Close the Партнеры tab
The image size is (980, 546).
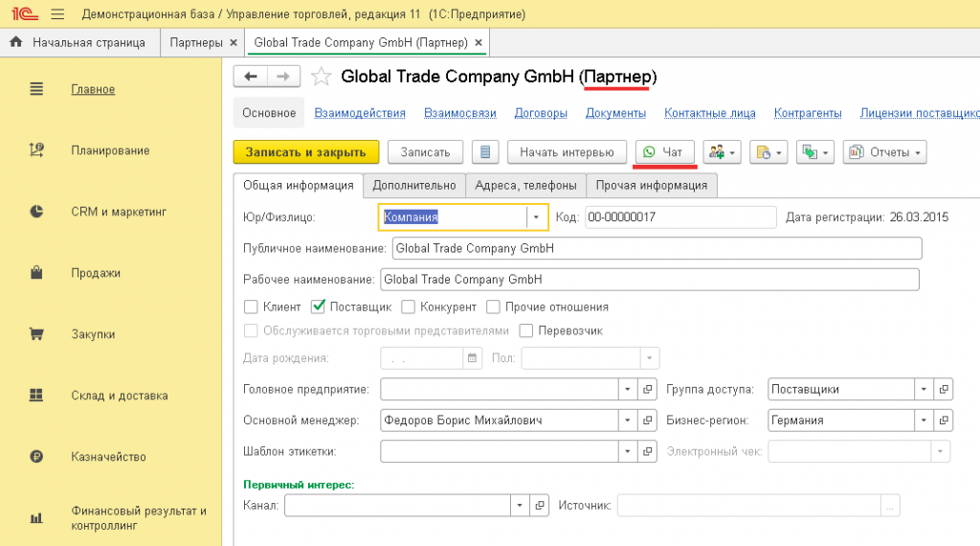pos(234,42)
